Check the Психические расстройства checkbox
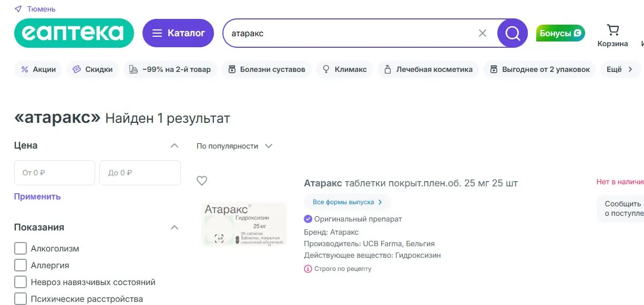Viewport: 644px width, 305px height. tap(21, 299)
